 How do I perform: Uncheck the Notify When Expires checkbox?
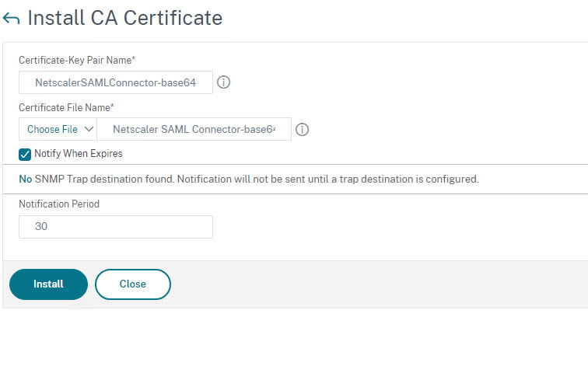tap(25, 155)
